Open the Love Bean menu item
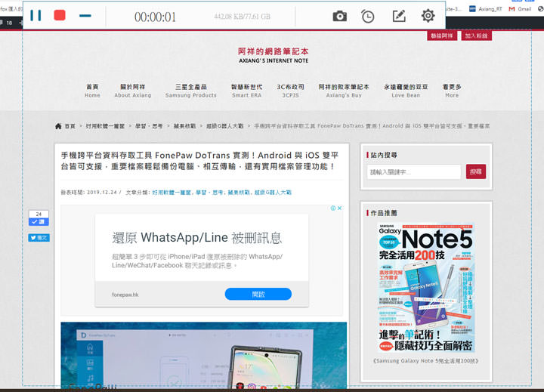 coord(406,91)
